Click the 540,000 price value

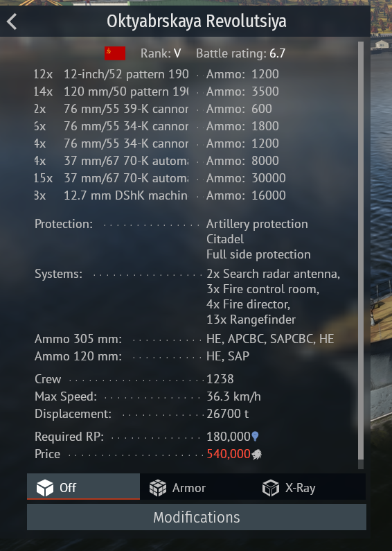pyautogui.click(x=229, y=454)
